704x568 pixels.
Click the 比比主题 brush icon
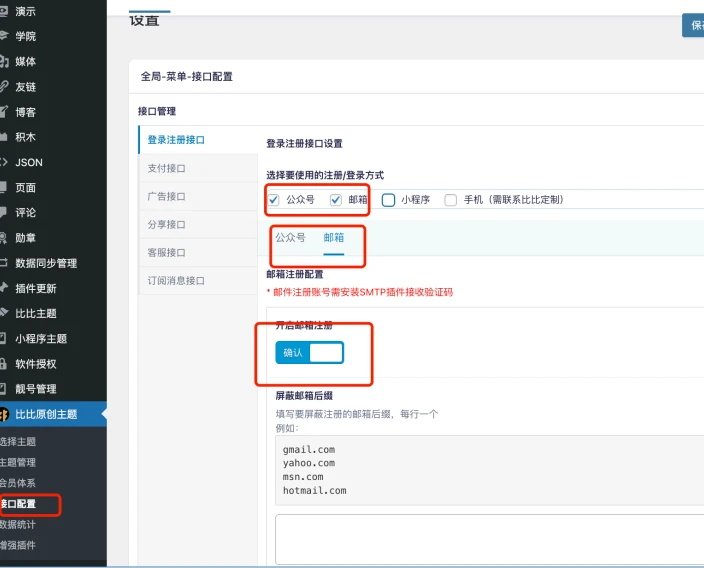(4, 313)
